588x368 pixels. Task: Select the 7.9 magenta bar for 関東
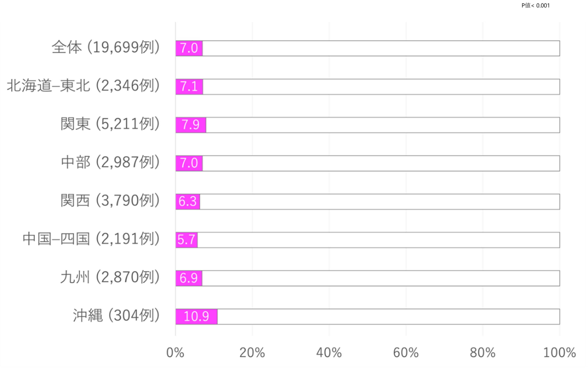click(191, 125)
